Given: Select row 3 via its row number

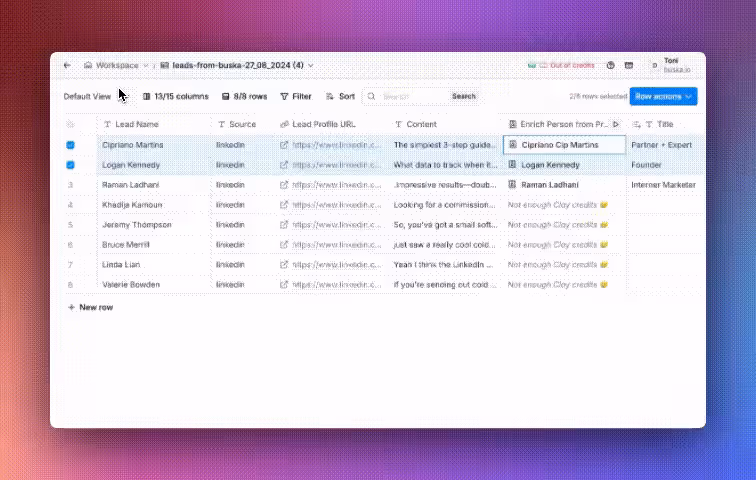Looking at the screenshot, I should (70, 185).
